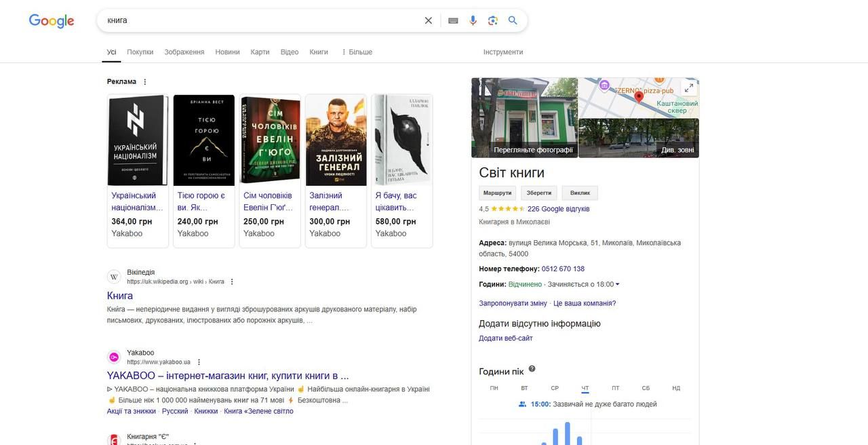Click inside the search input field
Image resolution: width=868 pixels, height=445 pixels.
pos(258,20)
